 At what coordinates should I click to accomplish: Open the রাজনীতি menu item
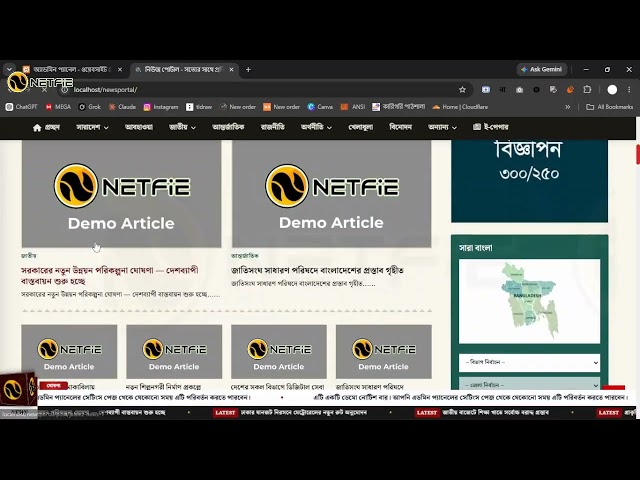[273, 127]
